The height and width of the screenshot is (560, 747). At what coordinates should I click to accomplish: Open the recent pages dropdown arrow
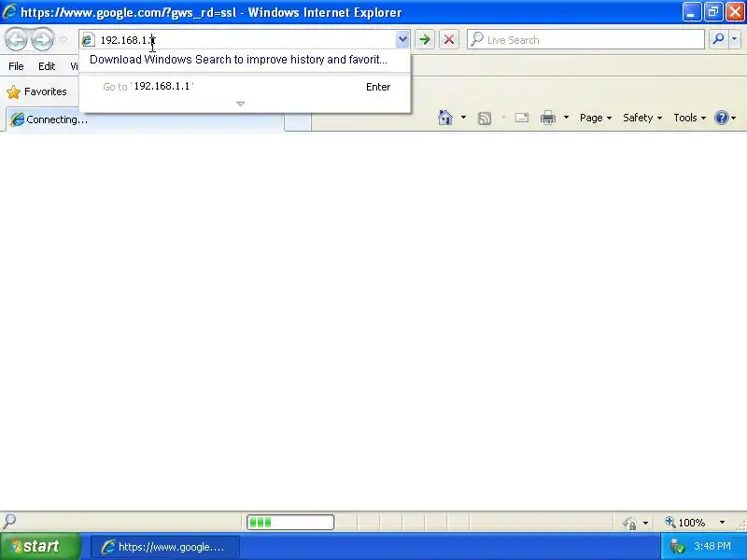(x=63, y=40)
